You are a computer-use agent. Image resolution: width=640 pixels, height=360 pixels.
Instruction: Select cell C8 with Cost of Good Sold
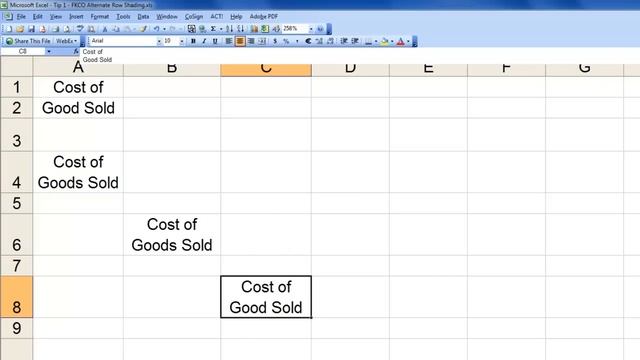click(x=266, y=297)
